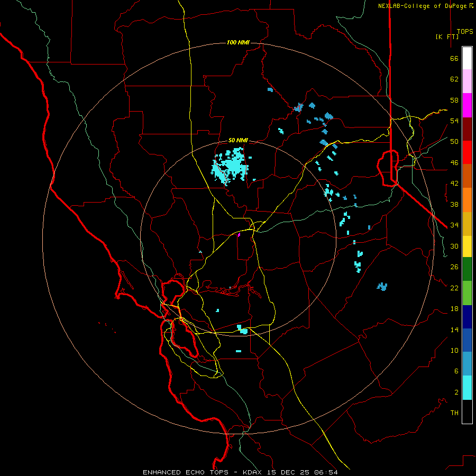Click the 38 legend value label
This screenshot has width=476, height=476.
click(454, 204)
